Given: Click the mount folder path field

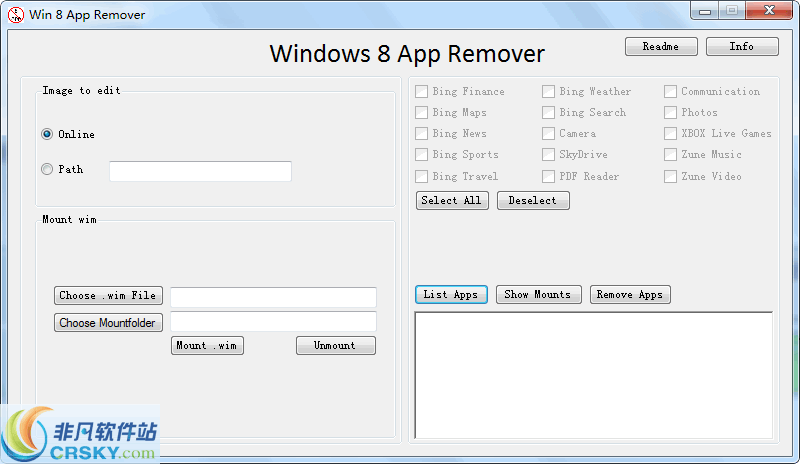Looking at the screenshot, I should point(273,322).
